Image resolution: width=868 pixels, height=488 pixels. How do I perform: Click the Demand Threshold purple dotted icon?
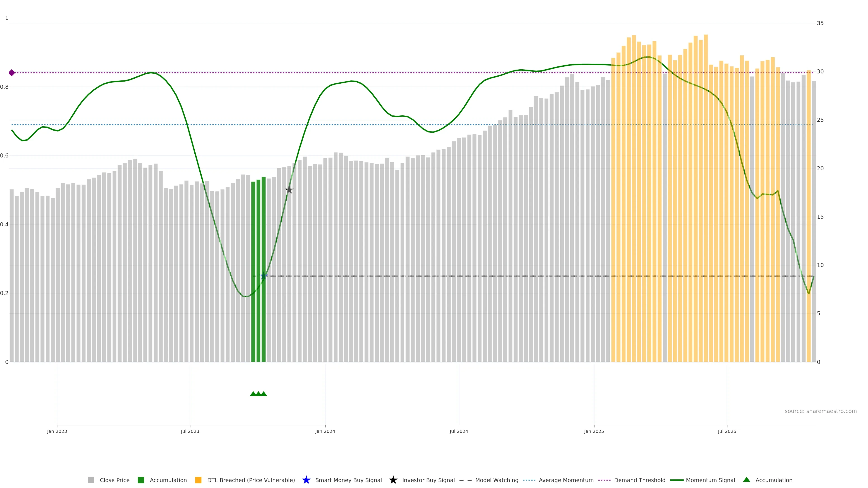tap(604, 480)
